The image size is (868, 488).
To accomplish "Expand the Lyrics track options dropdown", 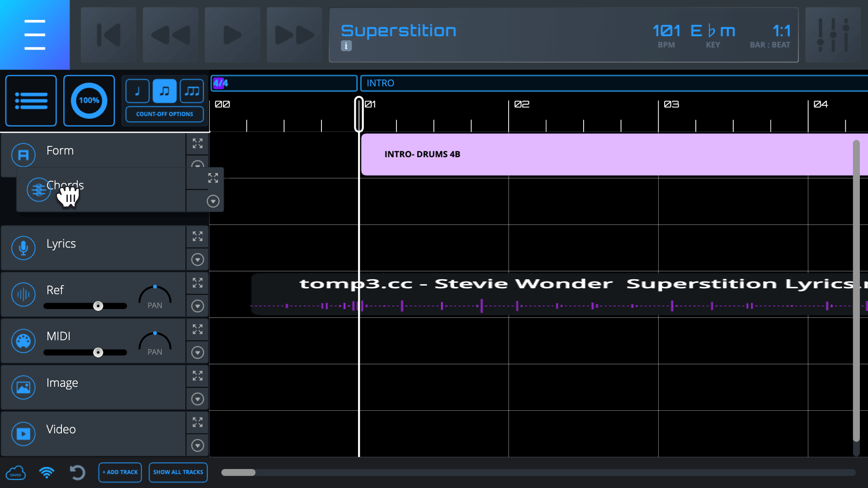I will point(198,259).
